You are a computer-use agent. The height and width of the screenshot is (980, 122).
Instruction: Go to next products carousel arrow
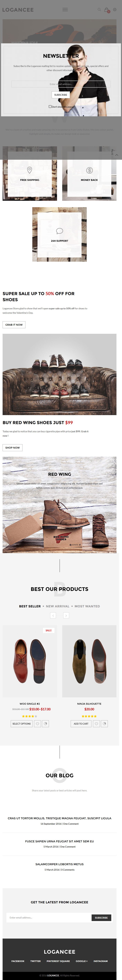point(66,615)
